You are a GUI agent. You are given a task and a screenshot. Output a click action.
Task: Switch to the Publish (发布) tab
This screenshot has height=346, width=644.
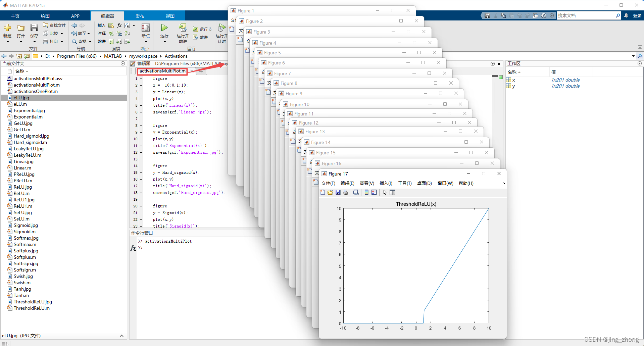[x=140, y=16]
